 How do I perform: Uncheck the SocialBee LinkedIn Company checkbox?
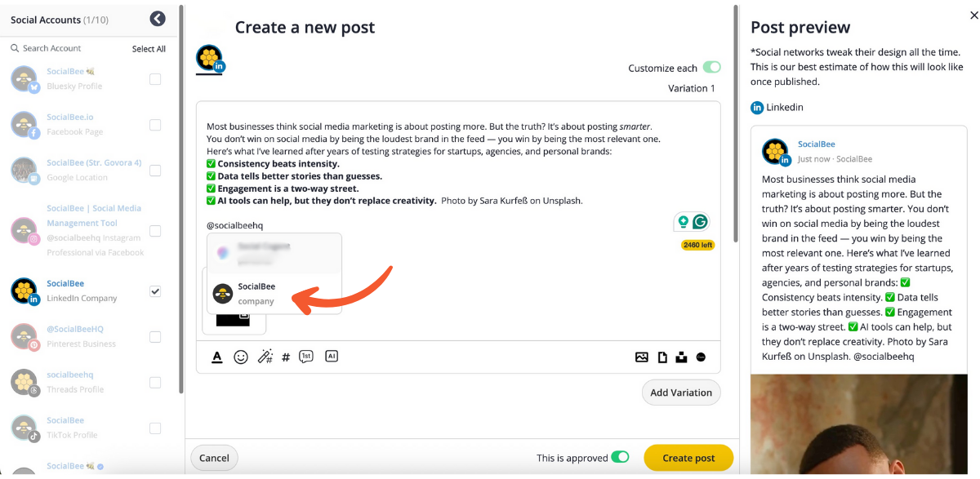tap(155, 291)
